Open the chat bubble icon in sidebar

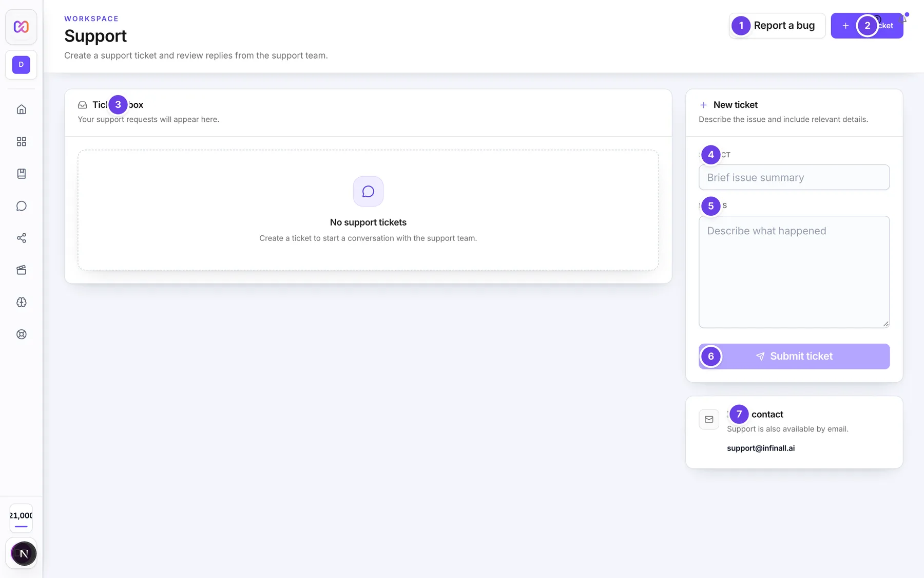[x=21, y=206]
